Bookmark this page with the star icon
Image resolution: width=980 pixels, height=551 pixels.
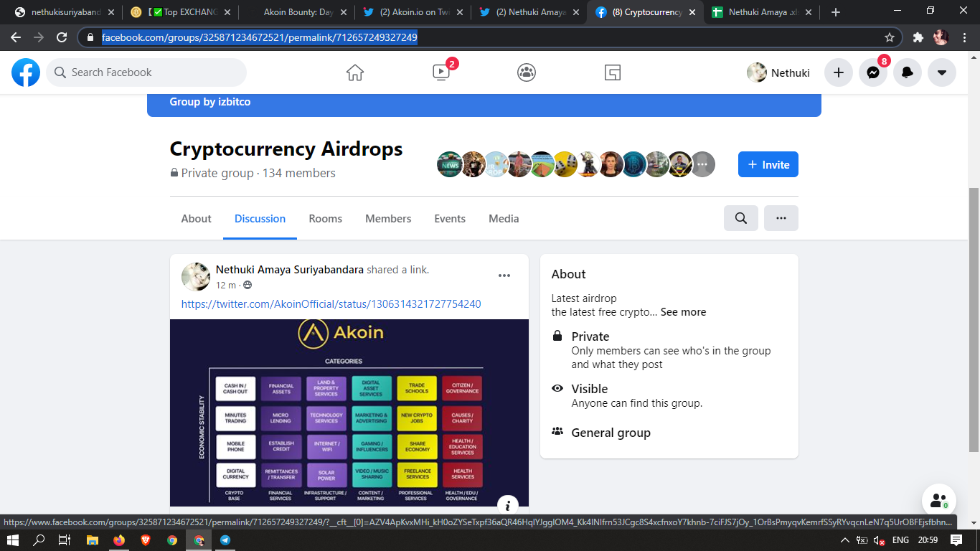click(x=890, y=37)
